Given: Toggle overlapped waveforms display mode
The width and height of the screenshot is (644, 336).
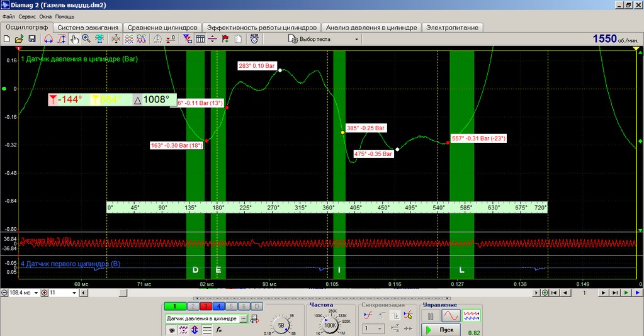Looking at the screenshot, I should tap(141, 39).
